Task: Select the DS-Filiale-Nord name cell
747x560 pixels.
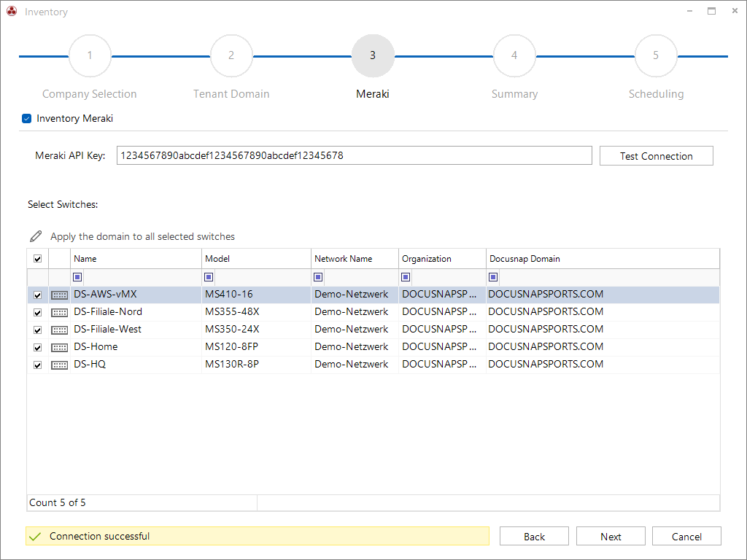Action: coord(136,312)
